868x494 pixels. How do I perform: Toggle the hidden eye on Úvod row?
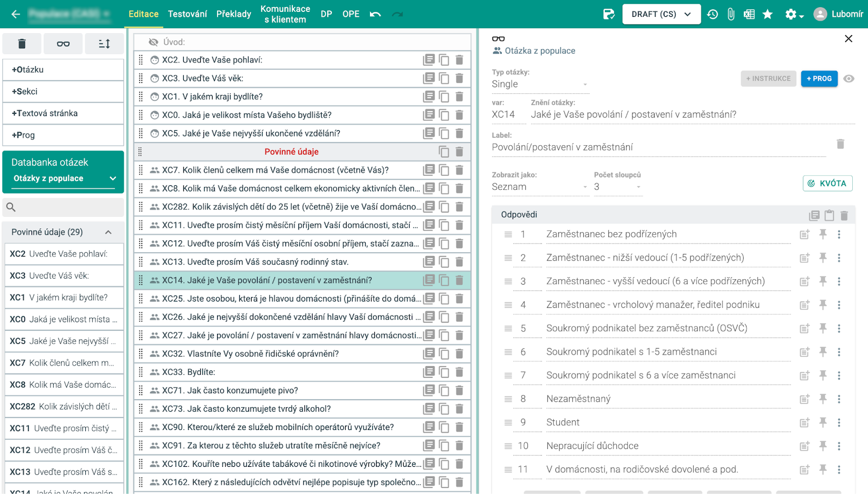(154, 42)
